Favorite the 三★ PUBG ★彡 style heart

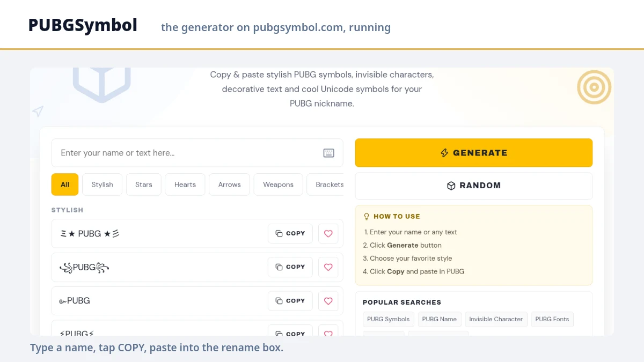328,233
